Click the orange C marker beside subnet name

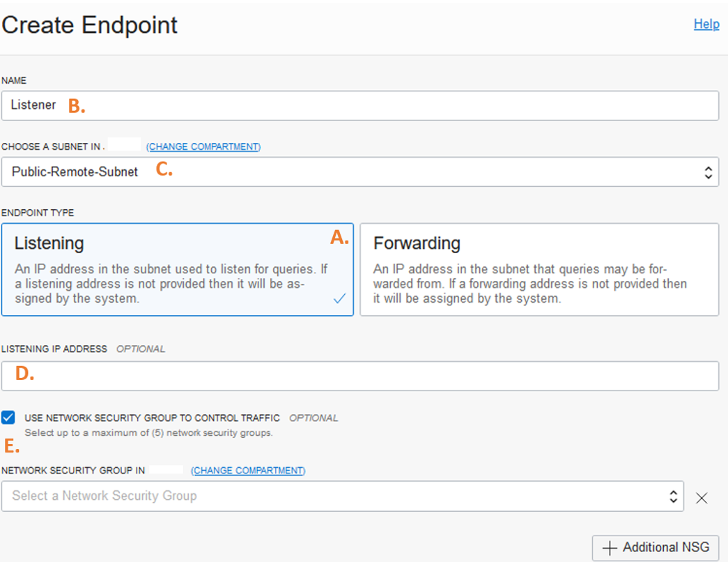[164, 169]
